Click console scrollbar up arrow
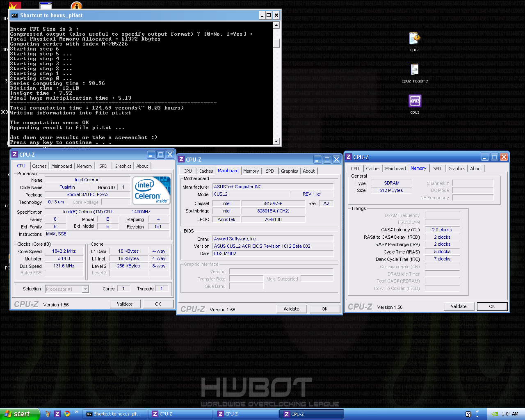Screen dimensions: 525x420 pyautogui.click(x=276, y=25)
